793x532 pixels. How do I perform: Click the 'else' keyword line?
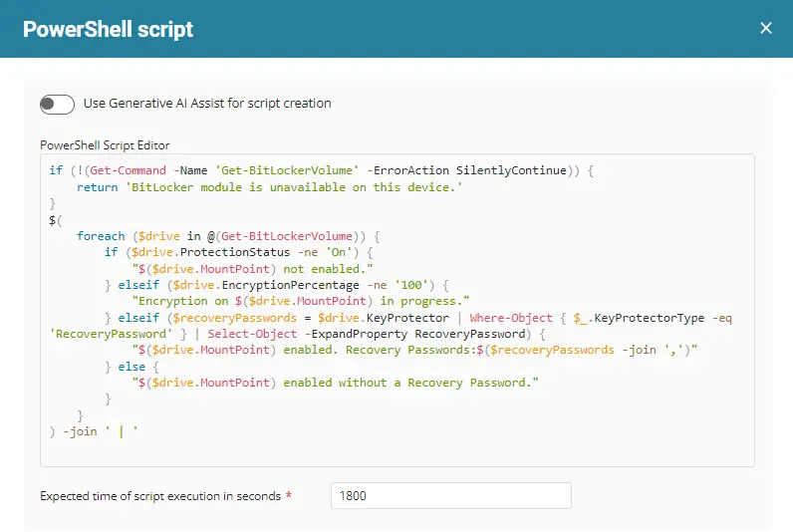click(x=132, y=367)
